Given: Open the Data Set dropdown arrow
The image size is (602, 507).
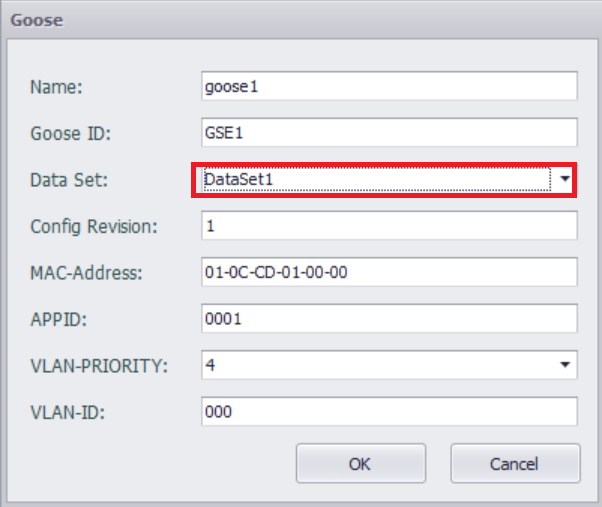Looking at the screenshot, I should (x=565, y=179).
